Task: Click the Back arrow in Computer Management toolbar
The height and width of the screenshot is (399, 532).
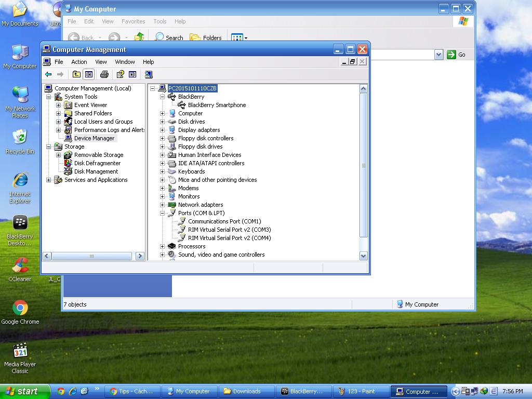Action: pyautogui.click(x=48, y=74)
